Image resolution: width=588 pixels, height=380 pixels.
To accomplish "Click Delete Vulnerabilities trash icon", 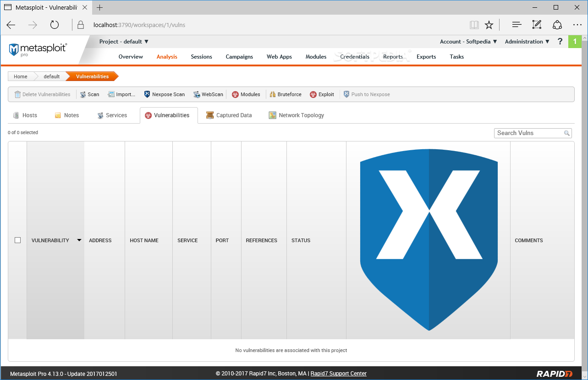I will tap(17, 94).
